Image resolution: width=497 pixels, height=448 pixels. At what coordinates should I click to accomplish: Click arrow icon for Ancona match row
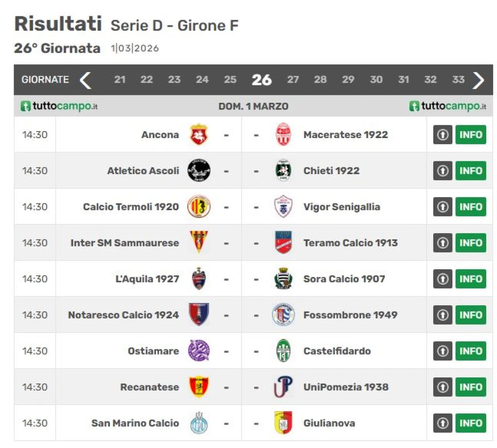[x=443, y=135]
